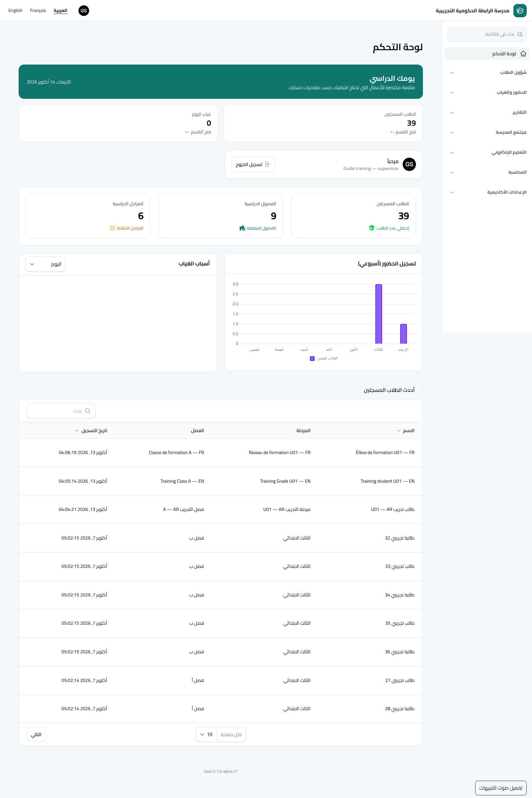Click row Training student U01 — EN
532x798 pixels.
(221, 481)
